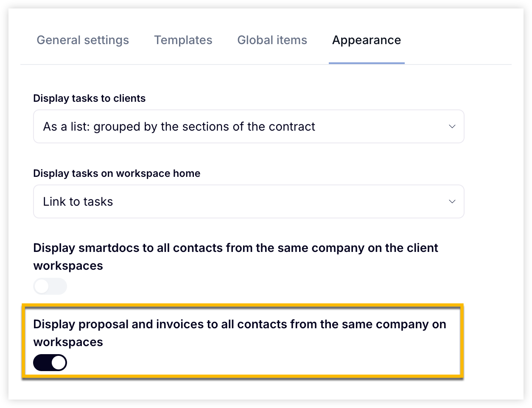
Task: Click the blue underline beneath Appearance tab
Action: (367, 63)
